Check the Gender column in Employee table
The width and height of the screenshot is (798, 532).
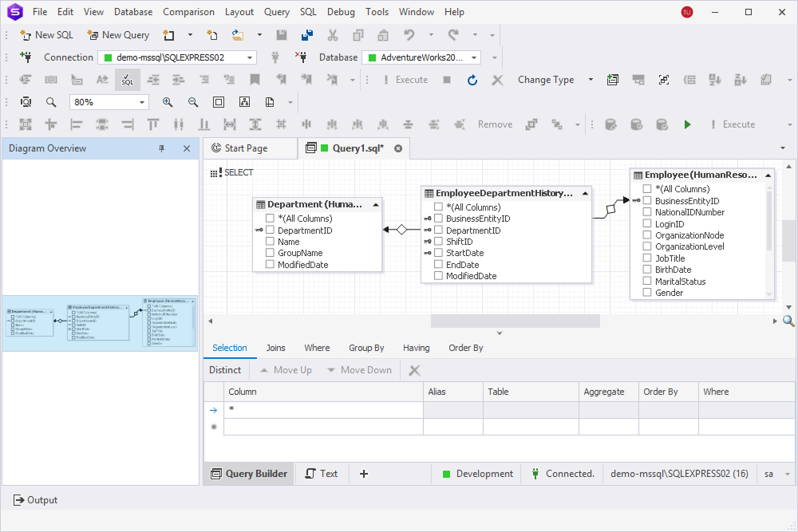pyautogui.click(x=646, y=292)
